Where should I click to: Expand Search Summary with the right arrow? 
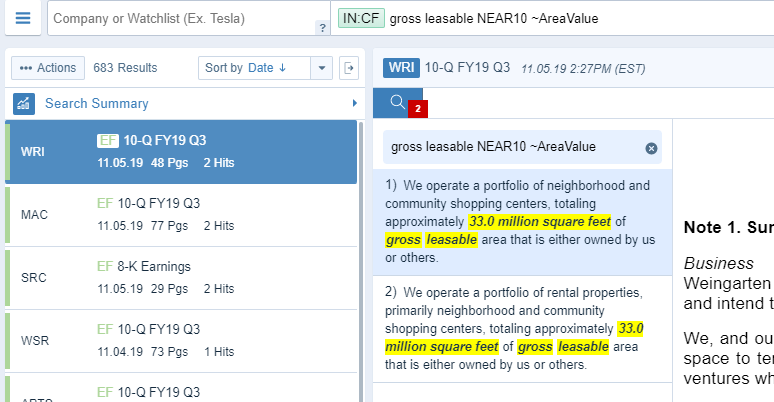coord(354,103)
